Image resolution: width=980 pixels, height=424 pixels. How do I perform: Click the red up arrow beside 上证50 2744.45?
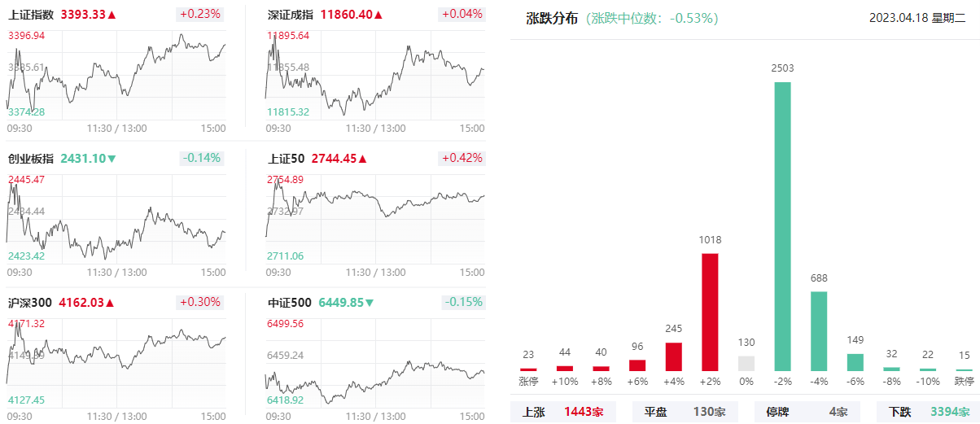pos(363,159)
